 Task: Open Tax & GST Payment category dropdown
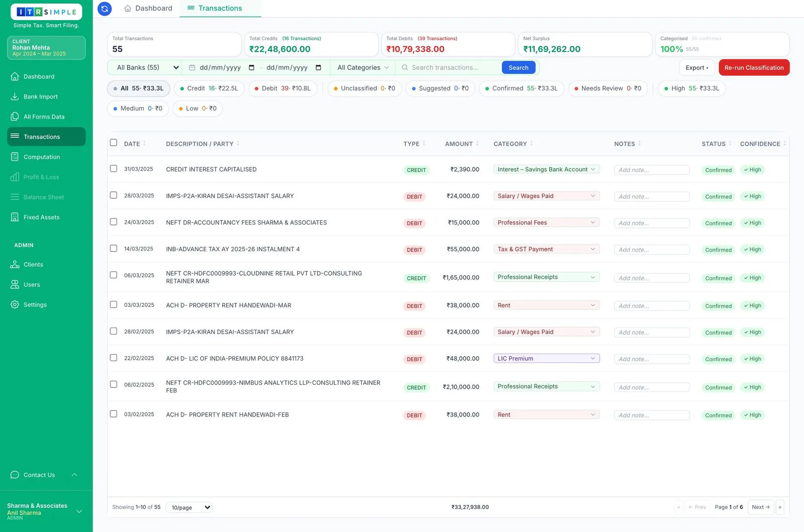click(x=546, y=249)
